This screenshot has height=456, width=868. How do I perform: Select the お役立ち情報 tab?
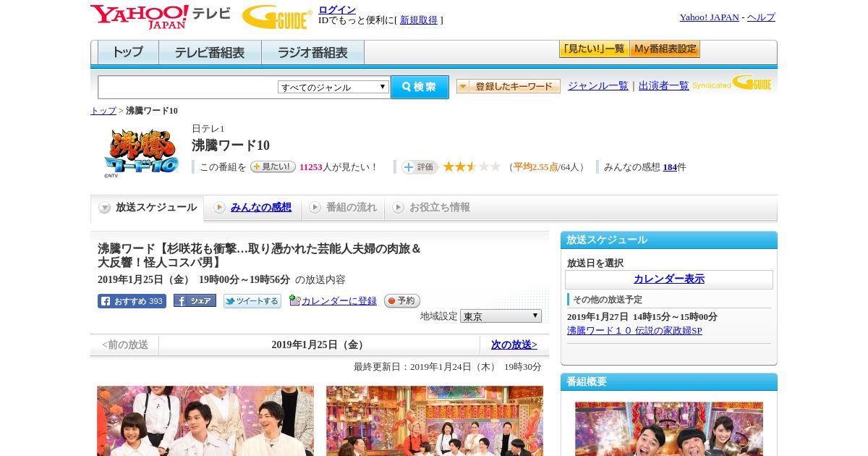(x=431, y=208)
